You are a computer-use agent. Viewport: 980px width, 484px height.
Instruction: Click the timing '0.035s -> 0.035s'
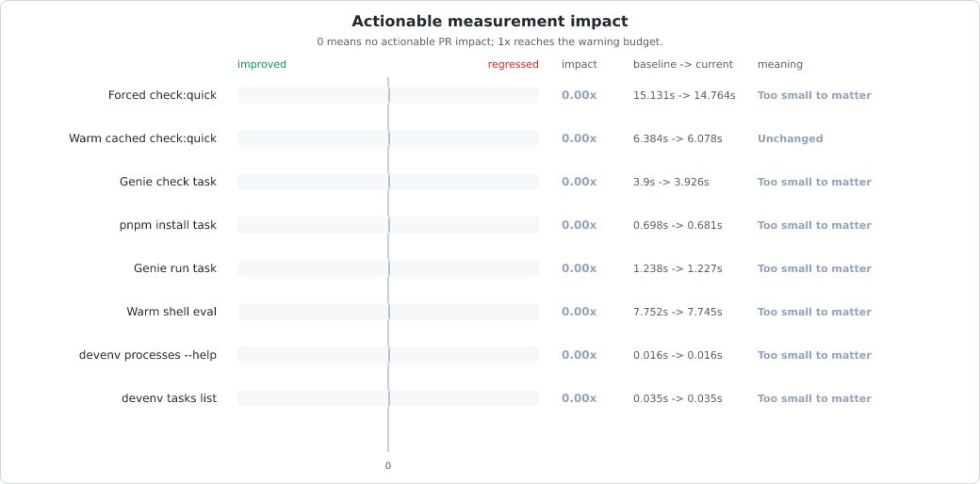pos(678,398)
